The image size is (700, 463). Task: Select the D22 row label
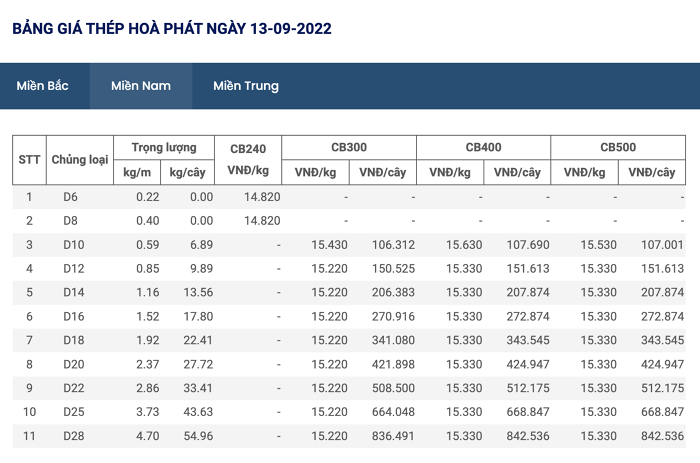[74, 388]
